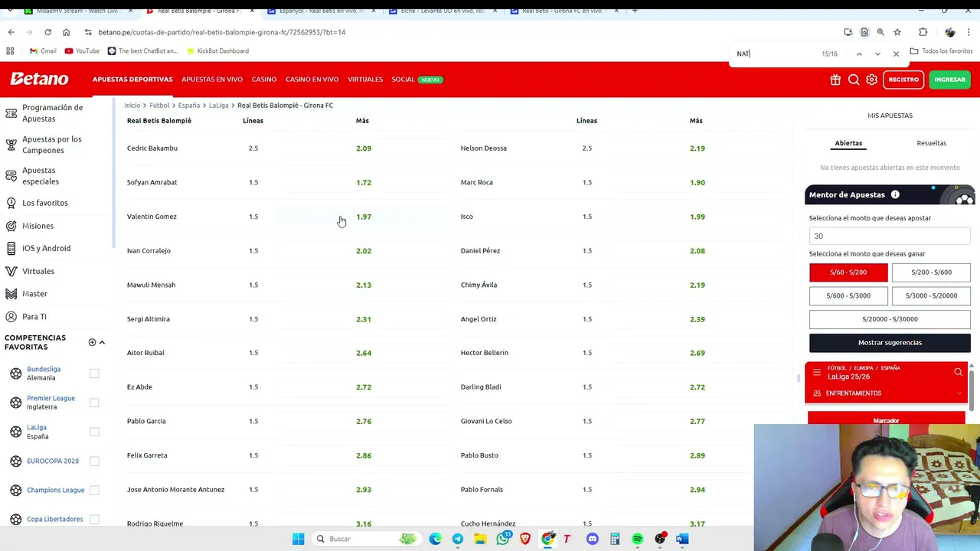The width and height of the screenshot is (980, 551).
Task: Open the Chrome three-dot menu
Action: [970, 32]
